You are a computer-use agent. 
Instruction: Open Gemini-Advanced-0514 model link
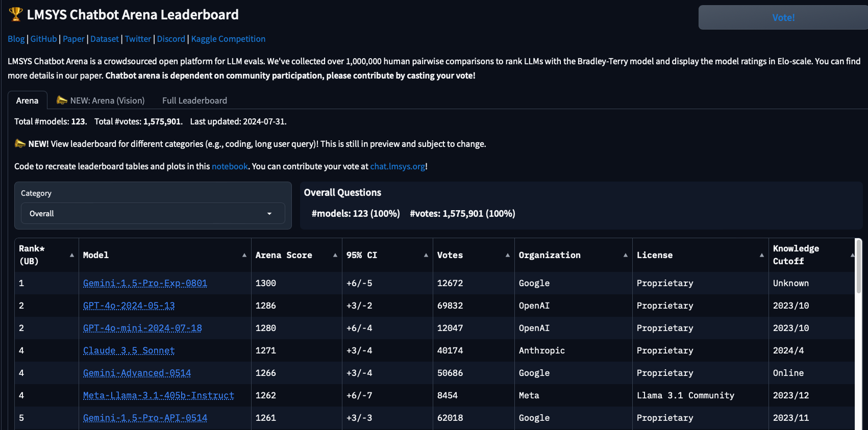[137, 373]
